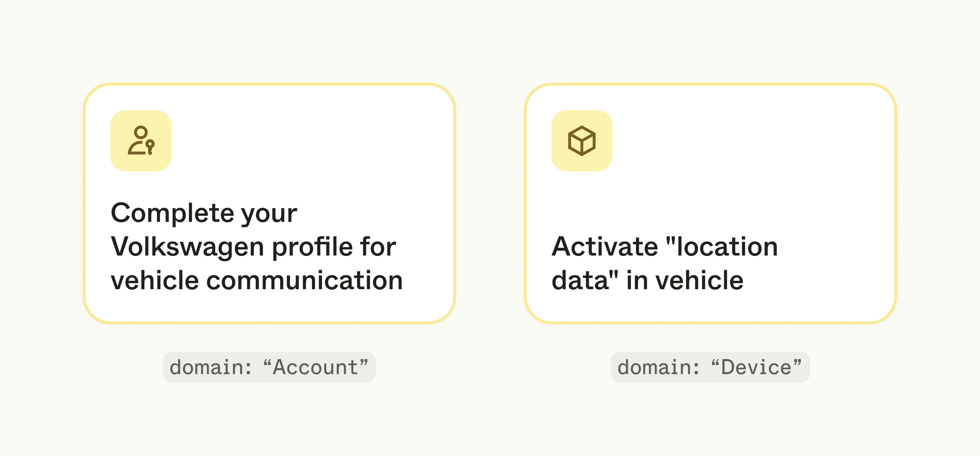Viewport: 980px width, 456px height.
Task: Click the "vehicle communication" text line
Action: point(256,280)
